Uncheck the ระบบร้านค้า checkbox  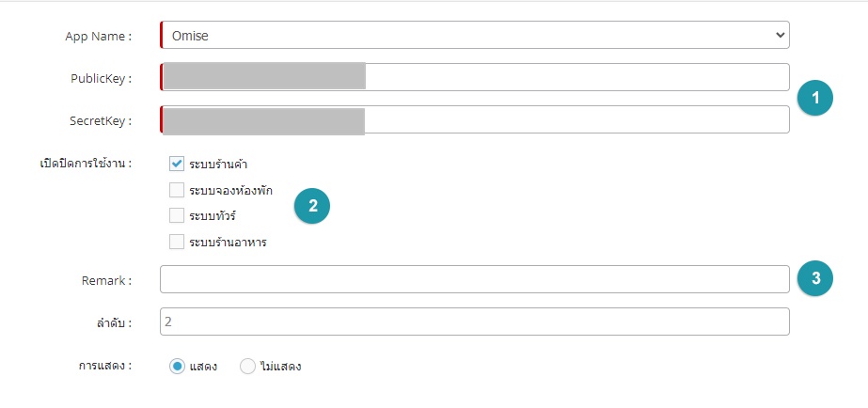(x=177, y=164)
